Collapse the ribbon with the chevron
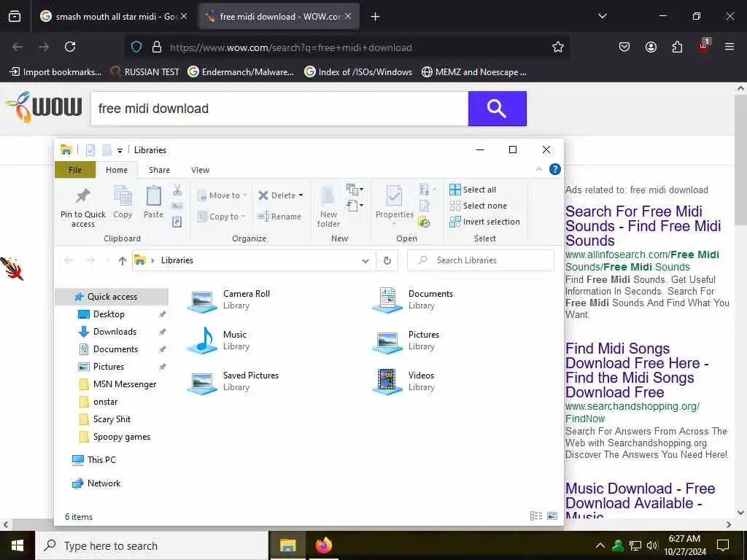This screenshot has width=747, height=560. [539, 169]
